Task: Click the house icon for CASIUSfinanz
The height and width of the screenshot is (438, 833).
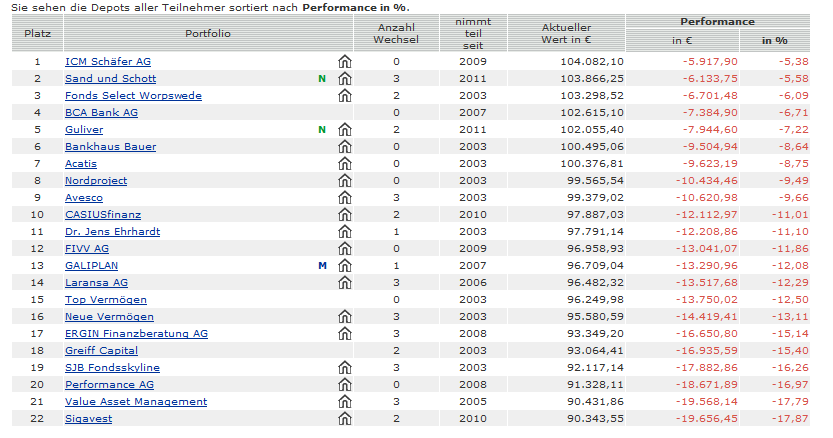Action: click(345, 215)
